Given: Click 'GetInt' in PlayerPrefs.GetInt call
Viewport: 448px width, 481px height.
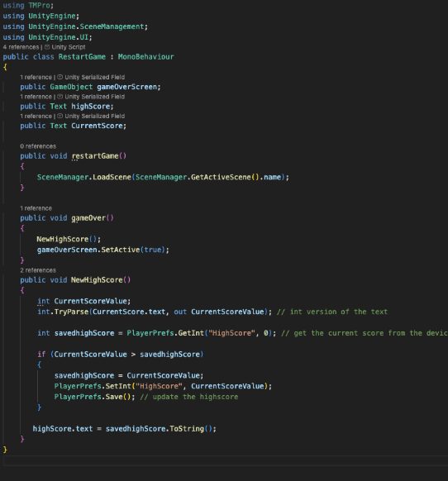Looking at the screenshot, I should click(x=191, y=333).
